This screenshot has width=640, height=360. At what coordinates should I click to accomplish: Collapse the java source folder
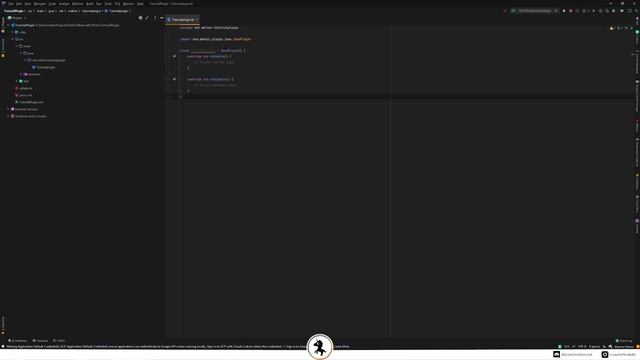pos(21,53)
